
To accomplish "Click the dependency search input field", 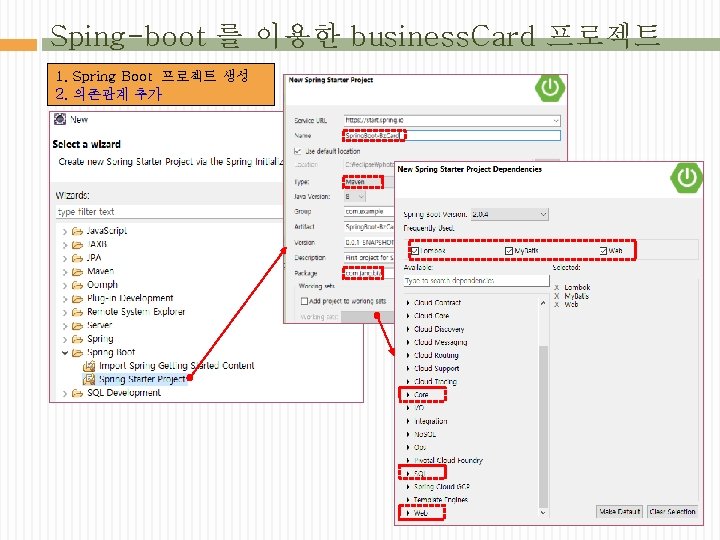I will coord(476,281).
